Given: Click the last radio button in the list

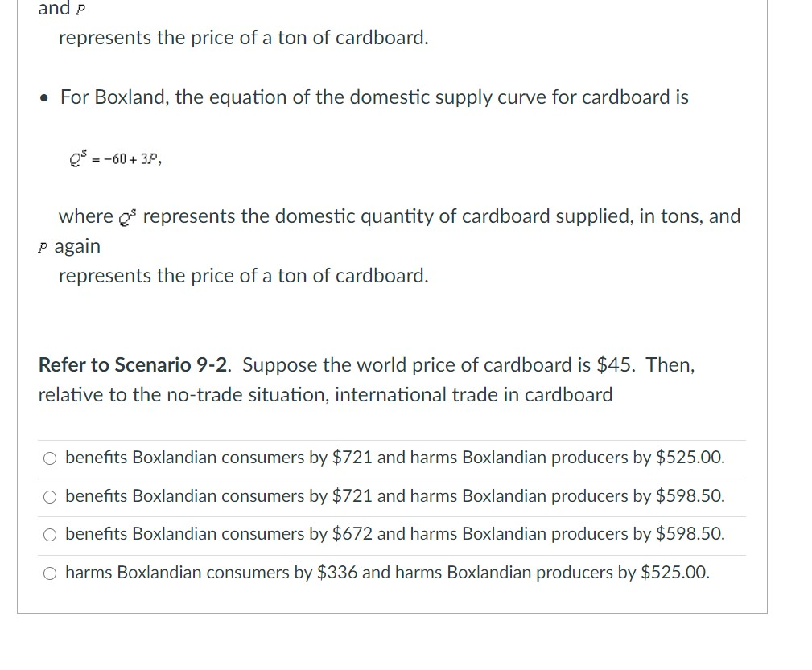Looking at the screenshot, I should click(x=49, y=573).
